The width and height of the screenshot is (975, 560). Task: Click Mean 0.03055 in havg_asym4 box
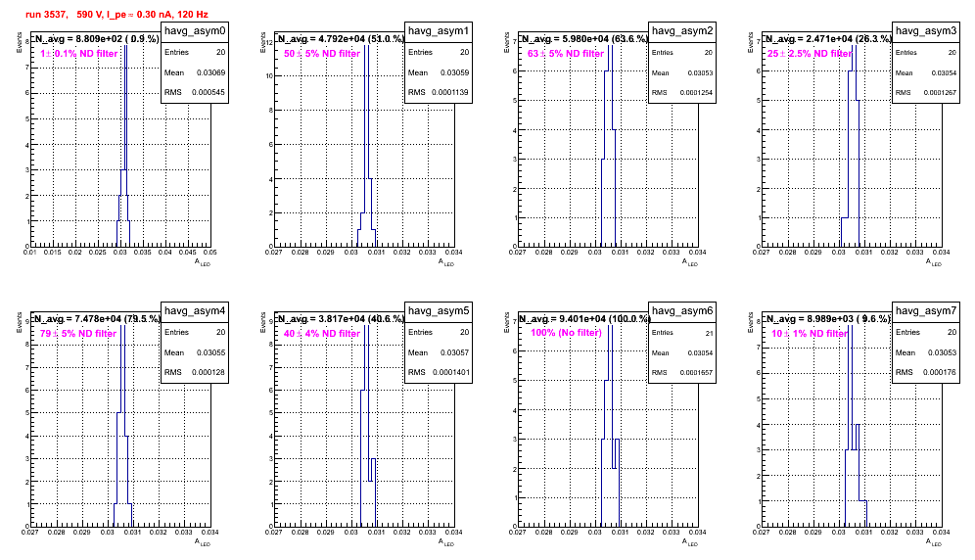pyautogui.click(x=195, y=352)
